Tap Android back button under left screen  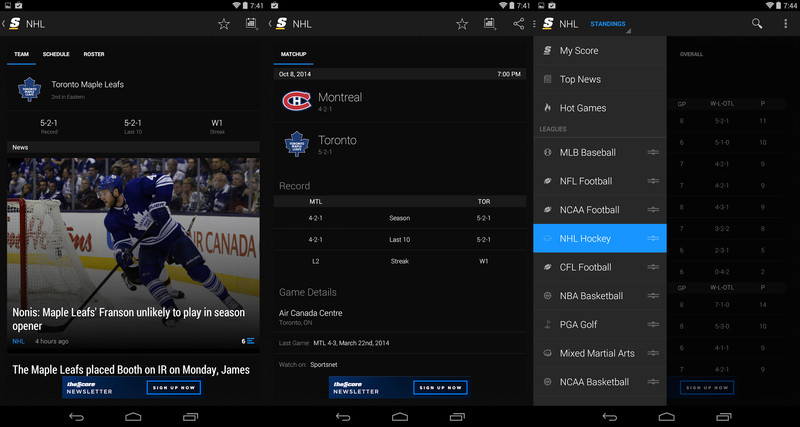[x=76, y=417]
